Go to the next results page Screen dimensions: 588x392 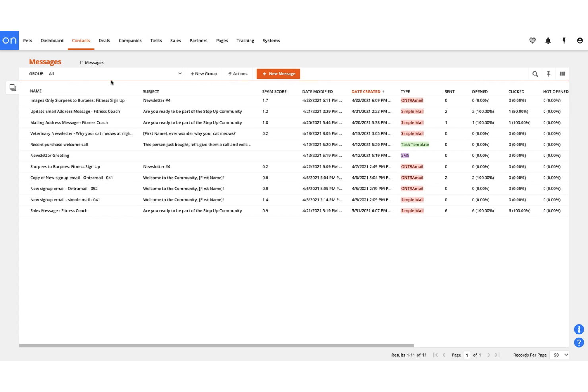489,355
